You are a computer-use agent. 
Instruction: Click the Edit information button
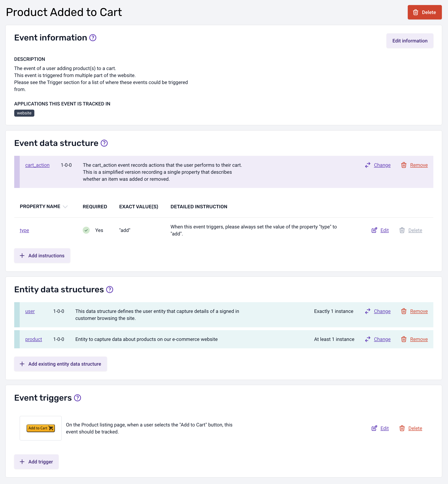click(x=410, y=41)
